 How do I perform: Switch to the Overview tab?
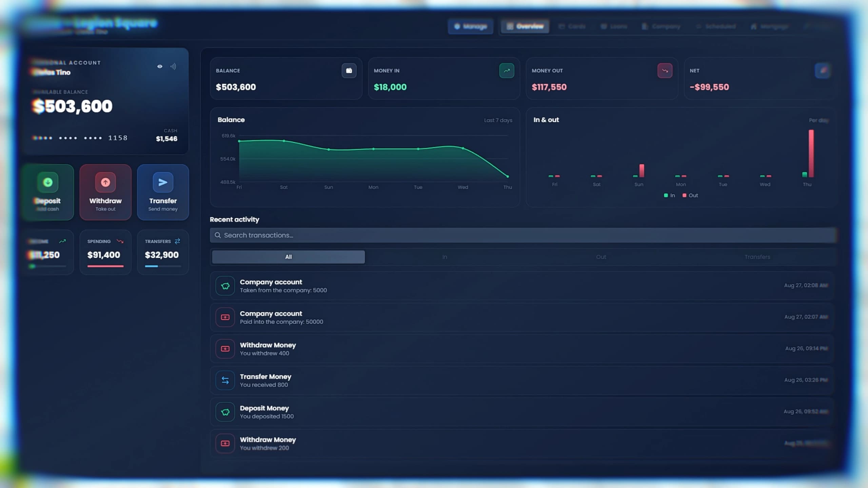pos(525,26)
